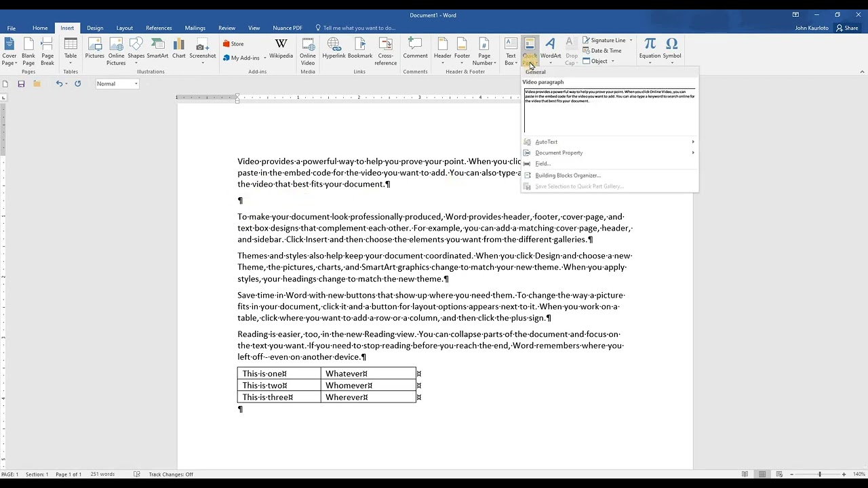Expand the Header dropdown

[442, 52]
